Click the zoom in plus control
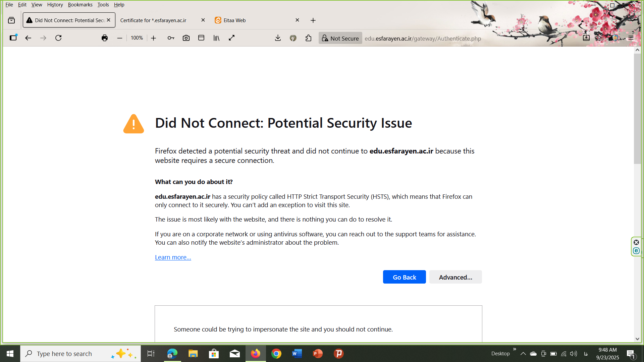This screenshot has width=644, height=362. [154, 38]
